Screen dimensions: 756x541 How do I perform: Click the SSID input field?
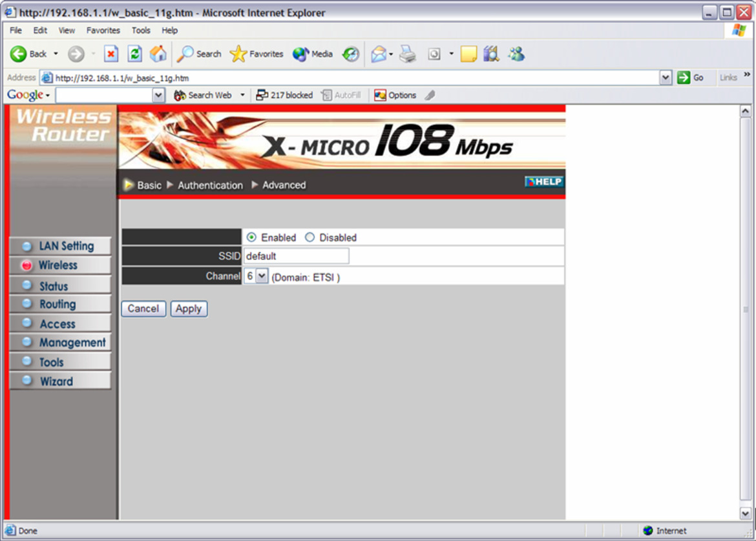point(296,256)
